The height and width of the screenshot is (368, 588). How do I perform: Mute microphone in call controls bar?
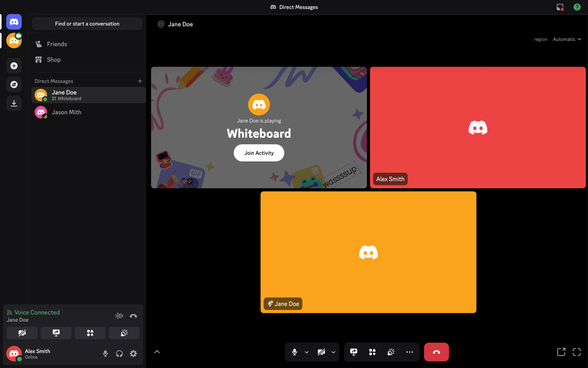pyautogui.click(x=295, y=352)
